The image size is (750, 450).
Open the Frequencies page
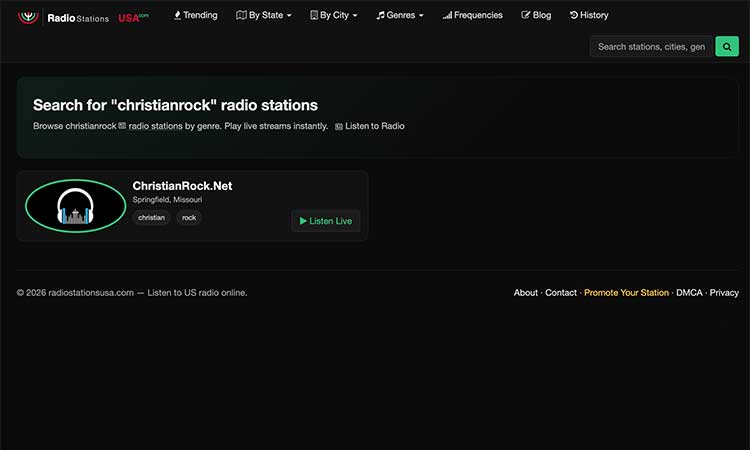tap(473, 15)
